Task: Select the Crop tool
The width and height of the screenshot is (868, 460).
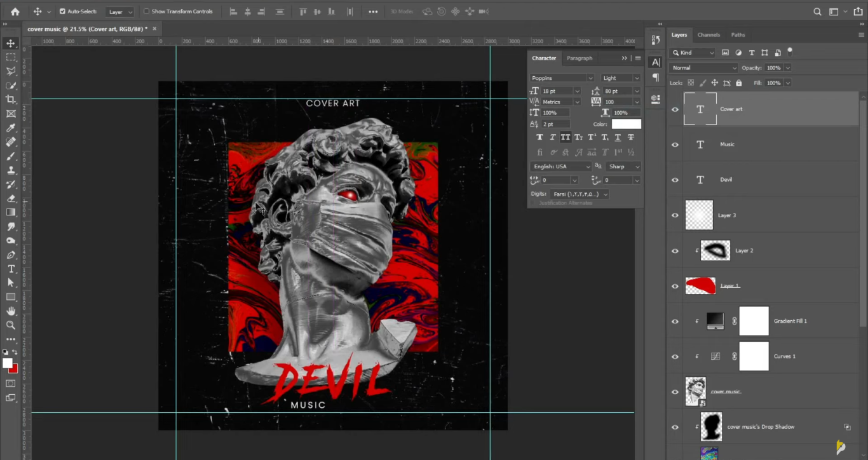Action: click(x=10, y=99)
